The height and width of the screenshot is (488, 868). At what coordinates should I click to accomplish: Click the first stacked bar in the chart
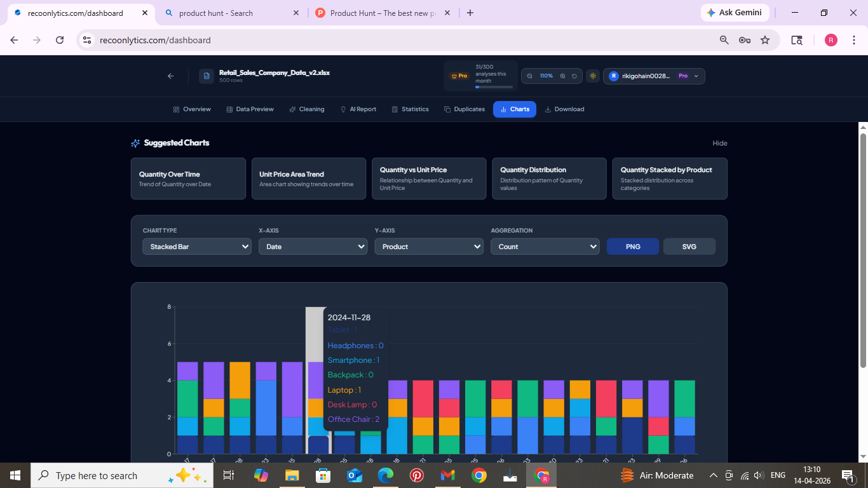click(187, 408)
